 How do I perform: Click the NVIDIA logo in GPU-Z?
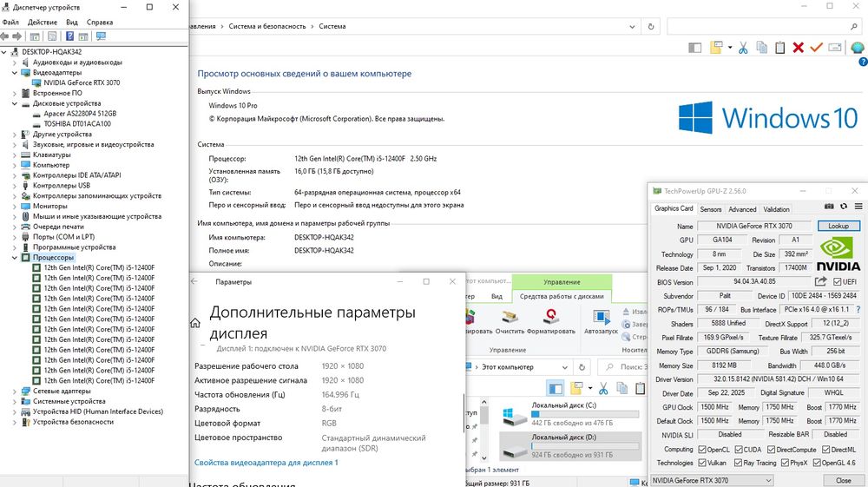(838, 254)
